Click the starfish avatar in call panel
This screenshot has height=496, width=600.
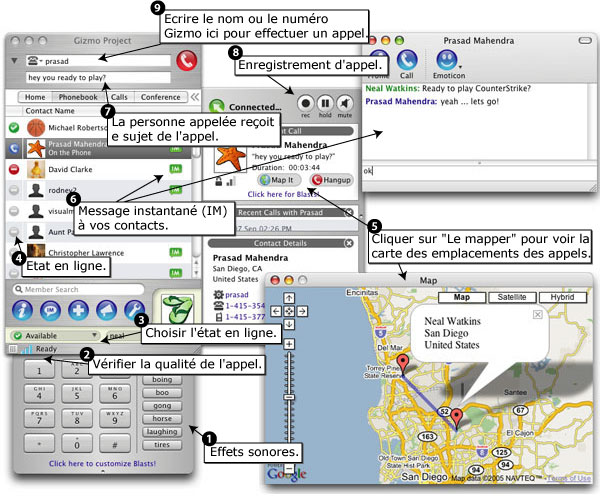click(x=230, y=159)
